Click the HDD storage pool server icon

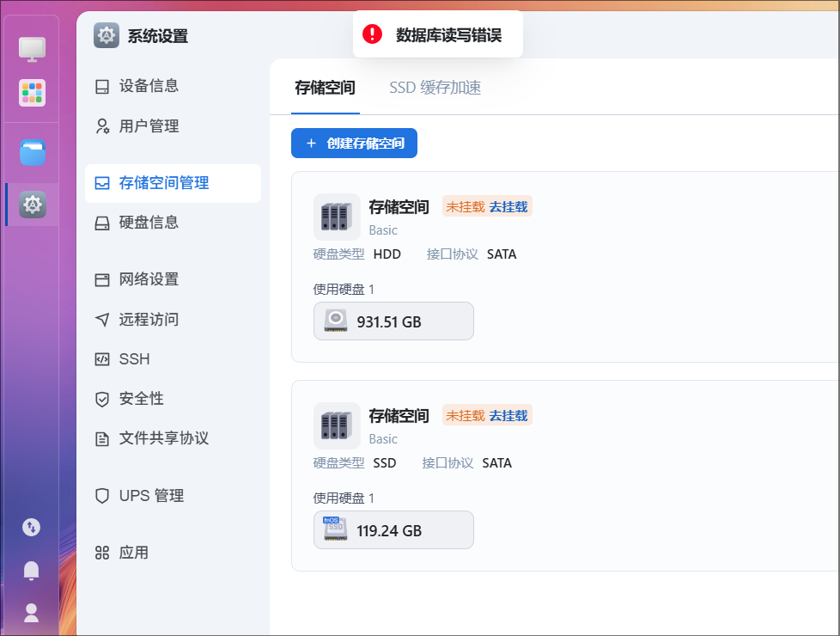coord(337,217)
